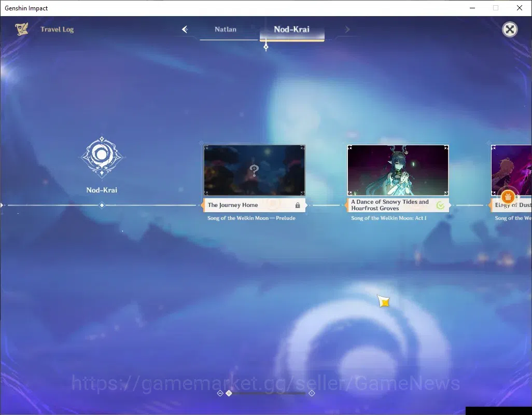
Task: Select the Nod-Krai tab
Action: click(292, 30)
